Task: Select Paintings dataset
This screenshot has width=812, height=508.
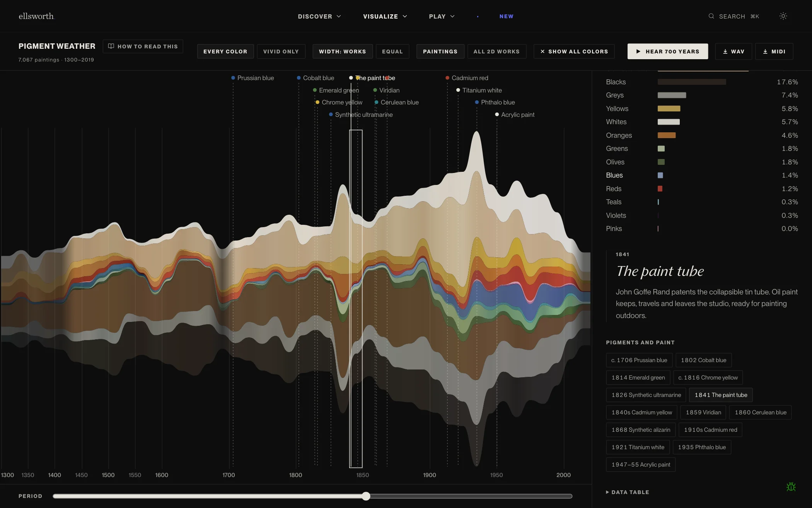Action: coord(440,51)
